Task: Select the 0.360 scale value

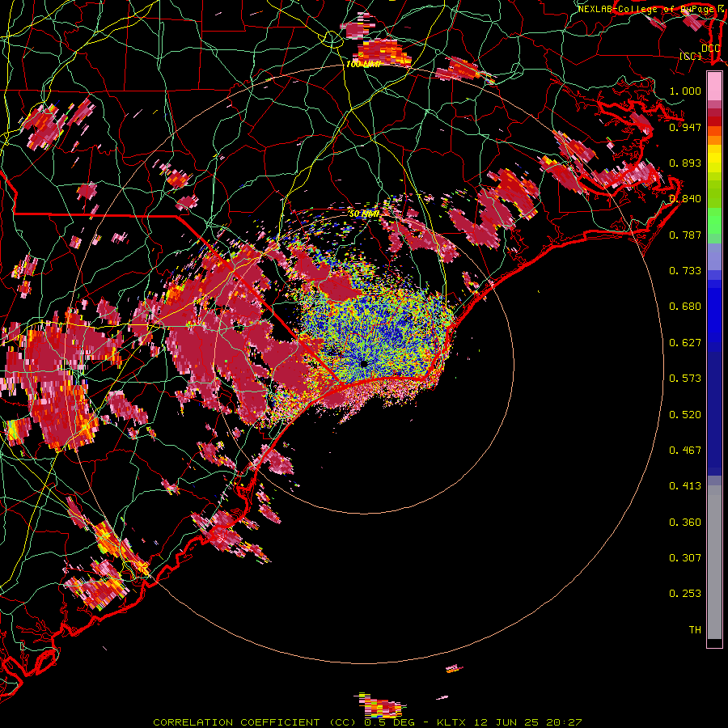Action: 685,523
